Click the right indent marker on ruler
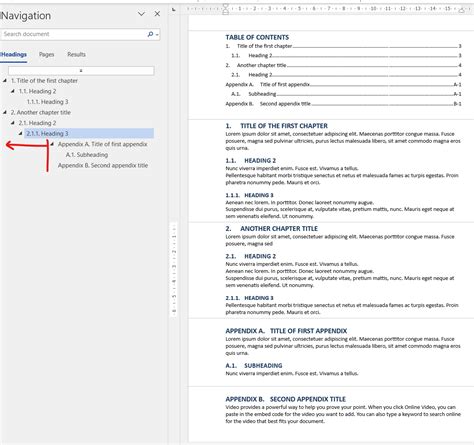This screenshot has width=474, height=445. tap(462, 10)
